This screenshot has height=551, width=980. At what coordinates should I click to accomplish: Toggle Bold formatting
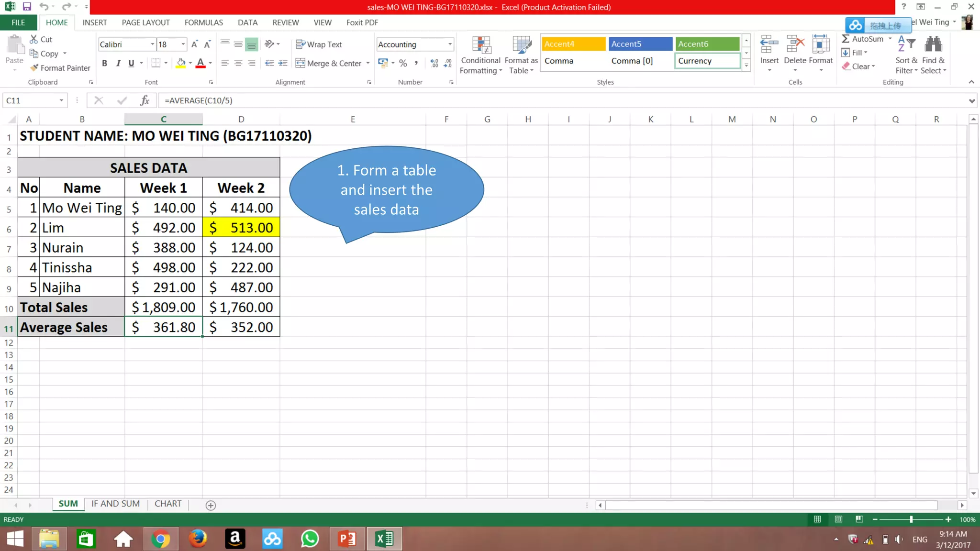[104, 63]
